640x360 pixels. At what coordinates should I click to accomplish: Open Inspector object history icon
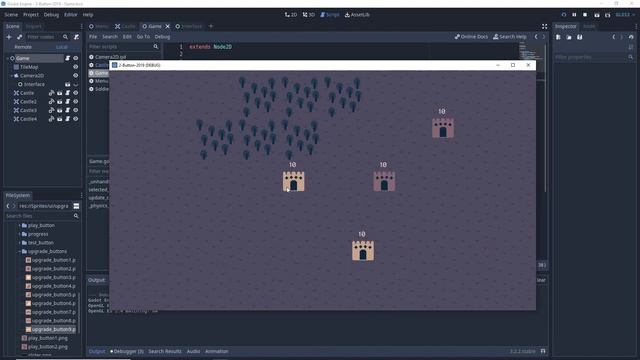(631, 37)
